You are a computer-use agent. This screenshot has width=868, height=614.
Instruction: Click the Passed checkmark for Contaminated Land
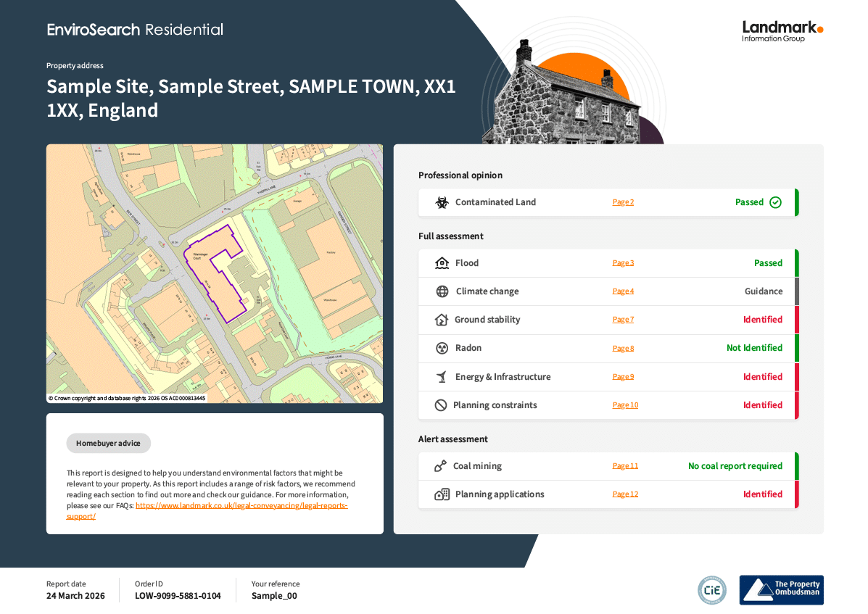pyautogui.click(x=775, y=202)
